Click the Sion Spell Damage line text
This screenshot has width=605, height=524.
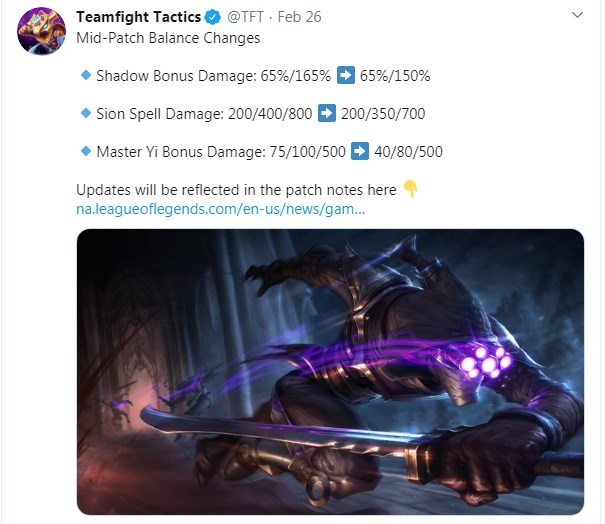click(x=261, y=113)
